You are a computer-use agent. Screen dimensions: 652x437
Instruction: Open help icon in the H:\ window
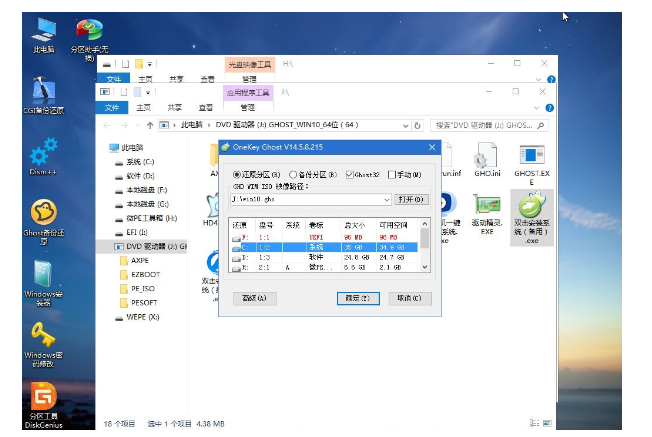point(551,79)
